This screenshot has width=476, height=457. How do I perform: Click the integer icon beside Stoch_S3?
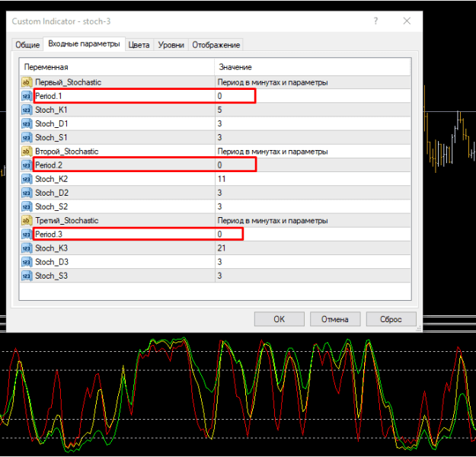tap(27, 276)
